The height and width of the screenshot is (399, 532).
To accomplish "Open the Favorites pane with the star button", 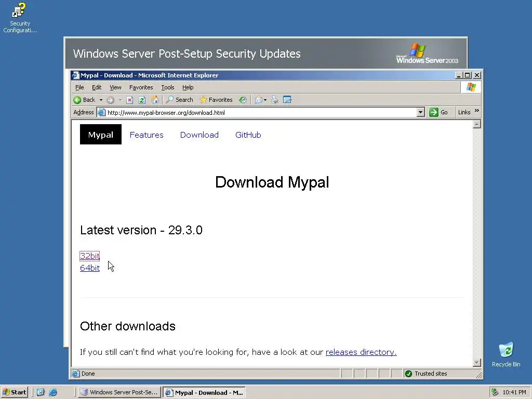I will click(216, 100).
